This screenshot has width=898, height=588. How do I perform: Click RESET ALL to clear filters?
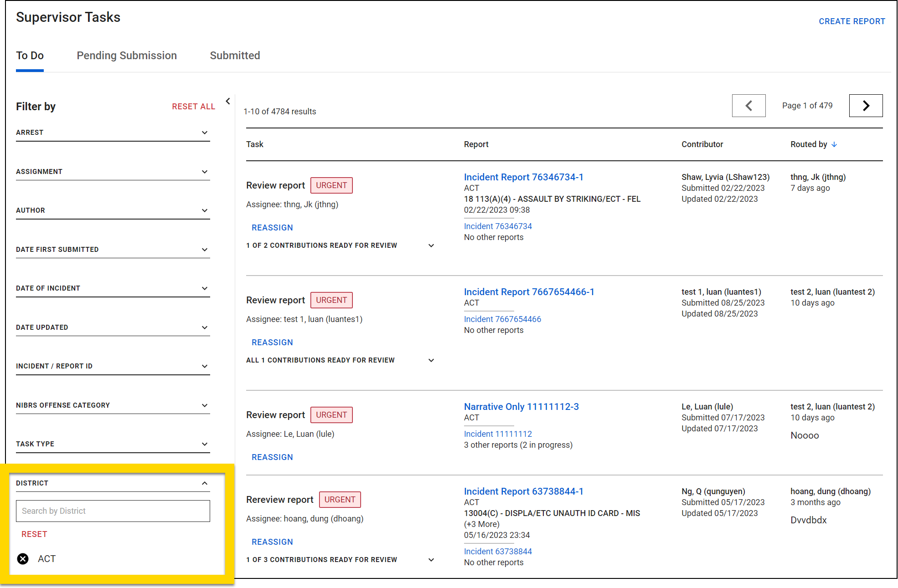click(x=193, y=106)
